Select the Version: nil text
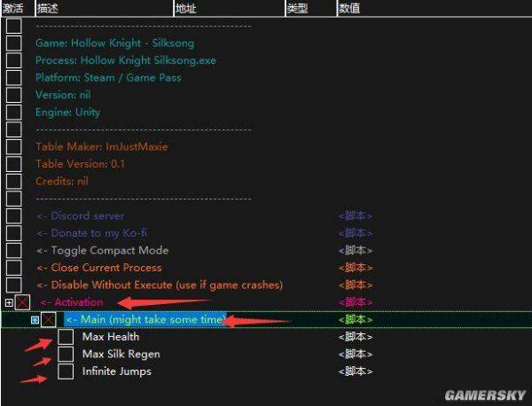Image resolution: width=532 pixels, height=406 pixels. [x=64, y=95]
